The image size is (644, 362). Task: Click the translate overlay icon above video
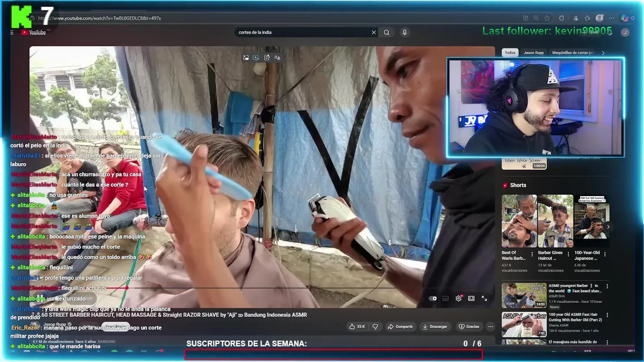277,58
